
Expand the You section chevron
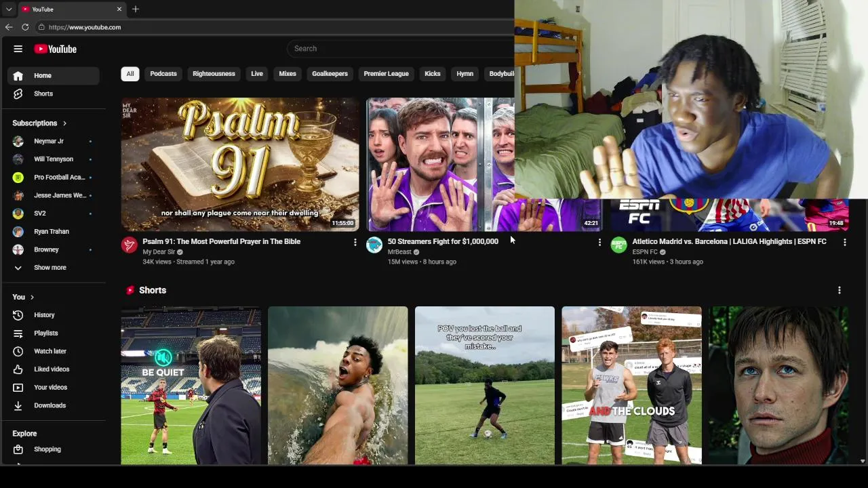(x=32, y=297)
